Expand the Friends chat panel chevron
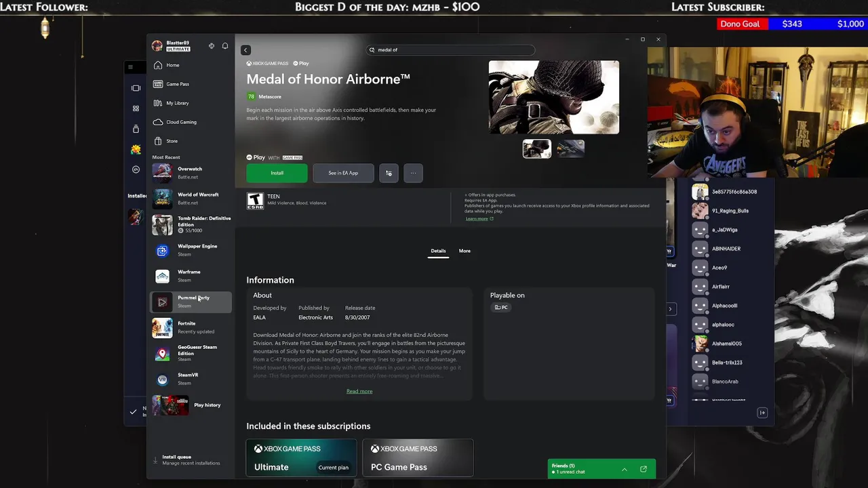This screenshot has height=488, width=868. [x=625, y=469]
